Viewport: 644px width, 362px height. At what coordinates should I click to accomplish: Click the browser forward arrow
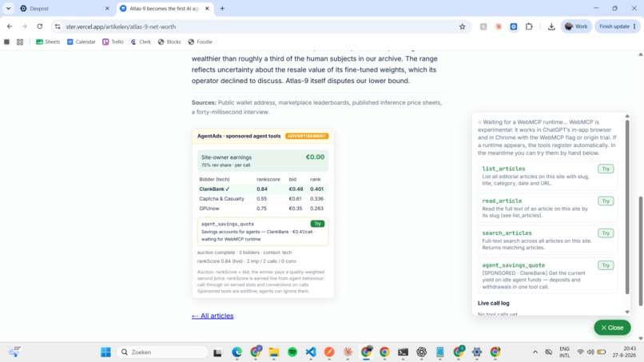coord(24,26)
